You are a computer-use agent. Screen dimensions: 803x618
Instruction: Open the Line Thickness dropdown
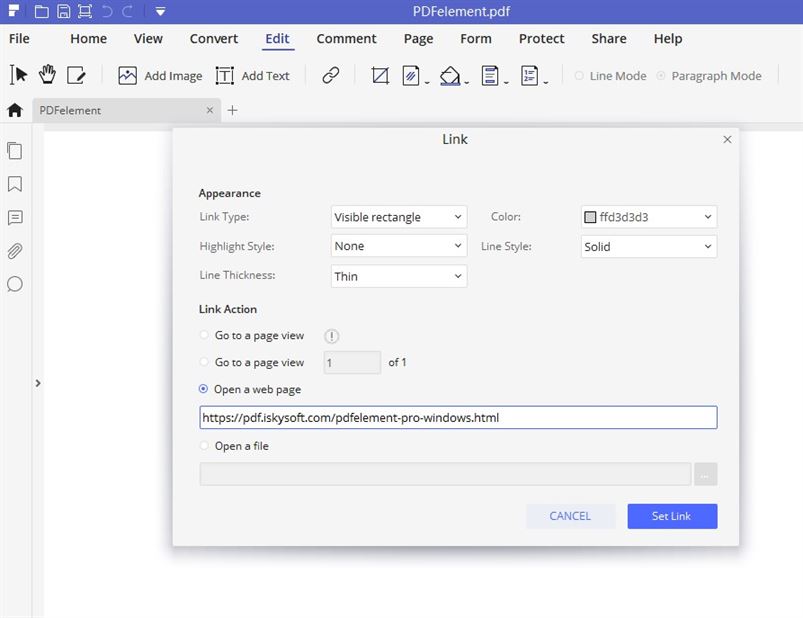pyautogui.click(x=399, y=276)
